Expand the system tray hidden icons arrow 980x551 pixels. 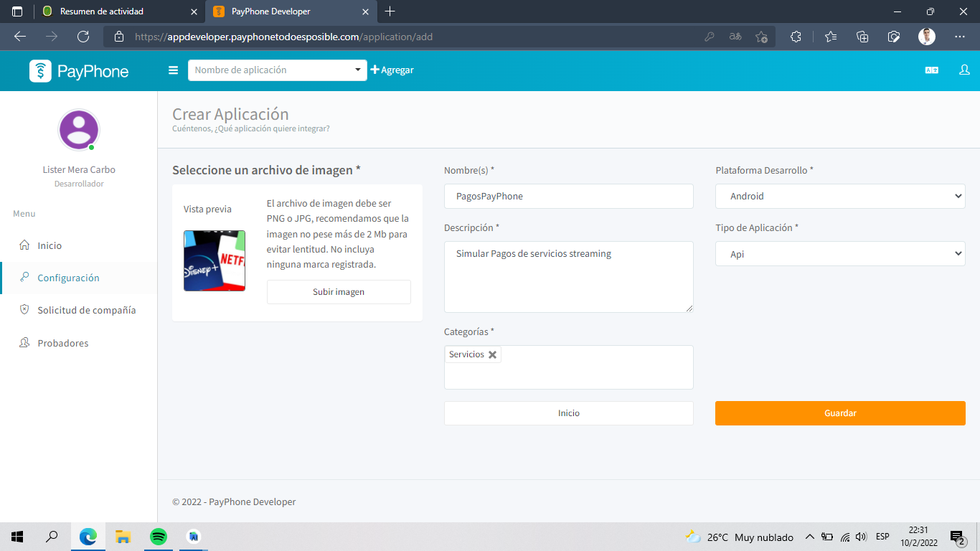tap(809, 537)
